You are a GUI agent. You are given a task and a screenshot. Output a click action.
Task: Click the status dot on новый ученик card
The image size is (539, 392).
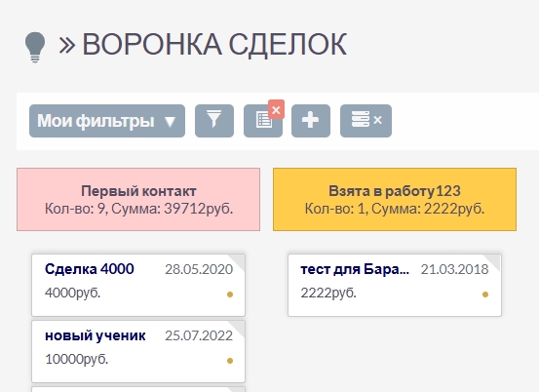click(x=230, y=361)
